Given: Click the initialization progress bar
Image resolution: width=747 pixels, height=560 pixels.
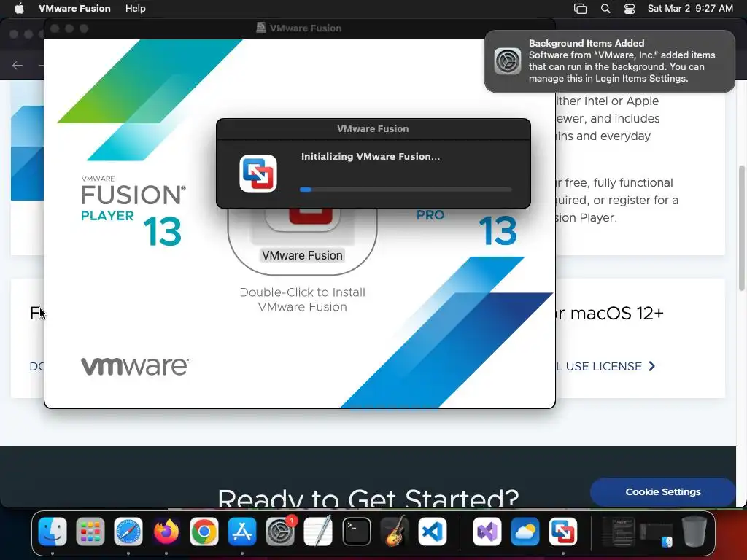Looking at the screenshot, I should tap(406, 190).
